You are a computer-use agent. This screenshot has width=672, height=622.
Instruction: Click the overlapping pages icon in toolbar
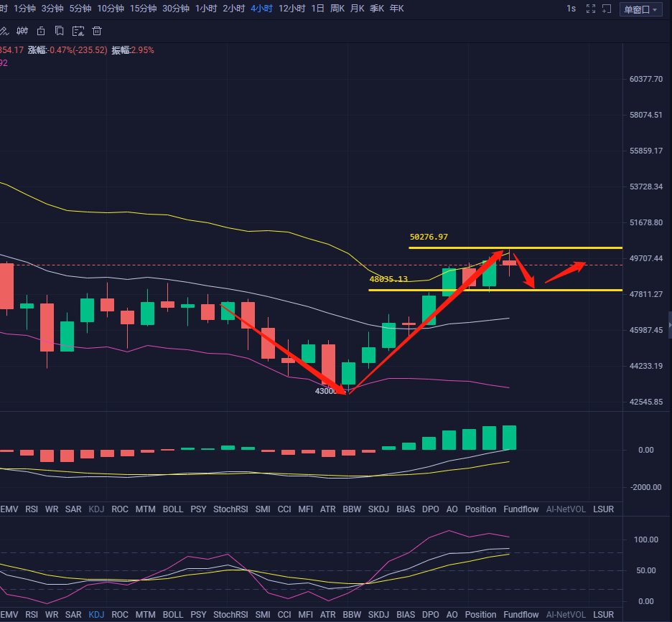tap(60, 31)
